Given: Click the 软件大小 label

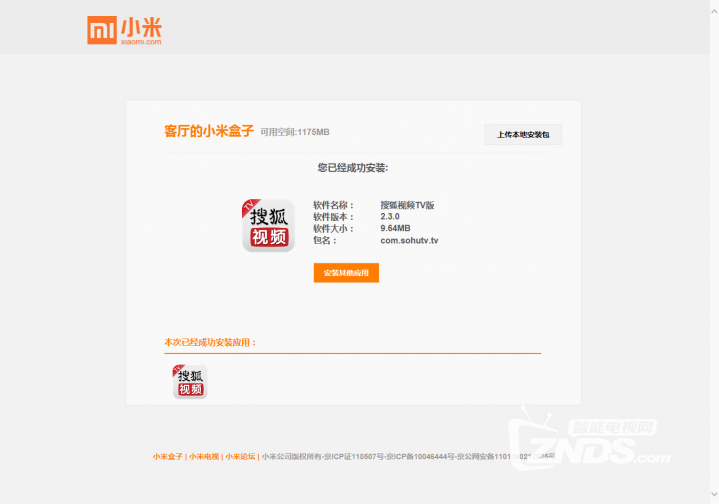Looking at the screenshot, I should pyautogui.click(x=333, y=228).
